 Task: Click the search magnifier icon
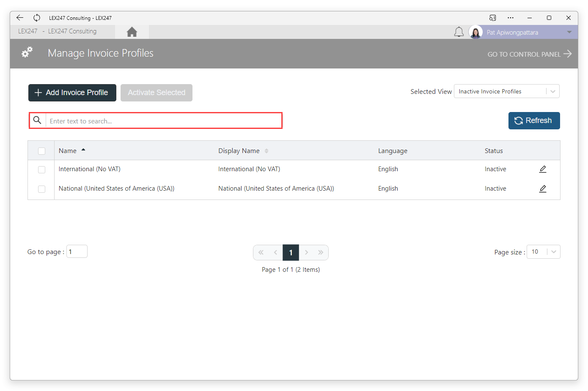pos(37,120)
